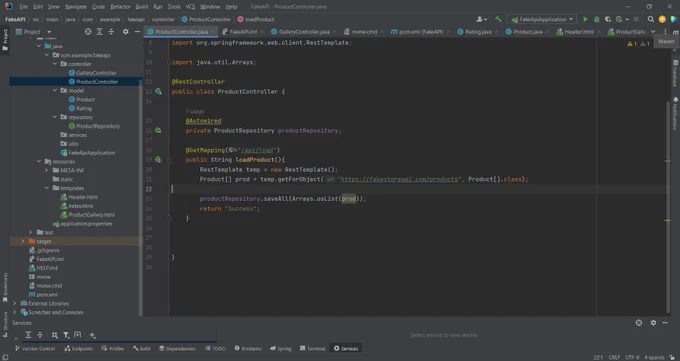Switch to GalleryController.java tab
This screenshot has width=680, height=361.
point(304,32)
